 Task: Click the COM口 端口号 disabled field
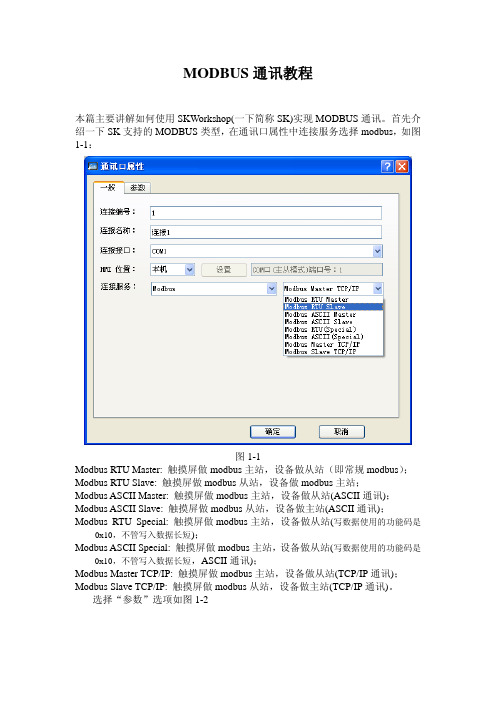317,270
